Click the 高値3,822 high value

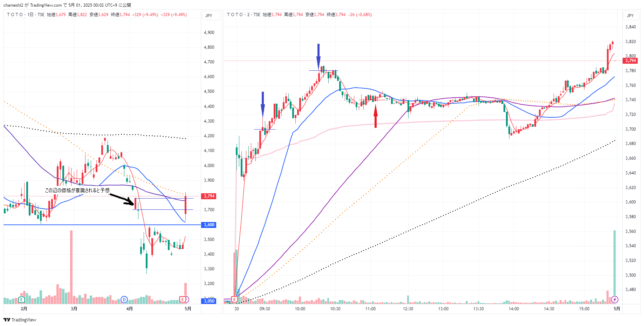click(x=78, y=15)
